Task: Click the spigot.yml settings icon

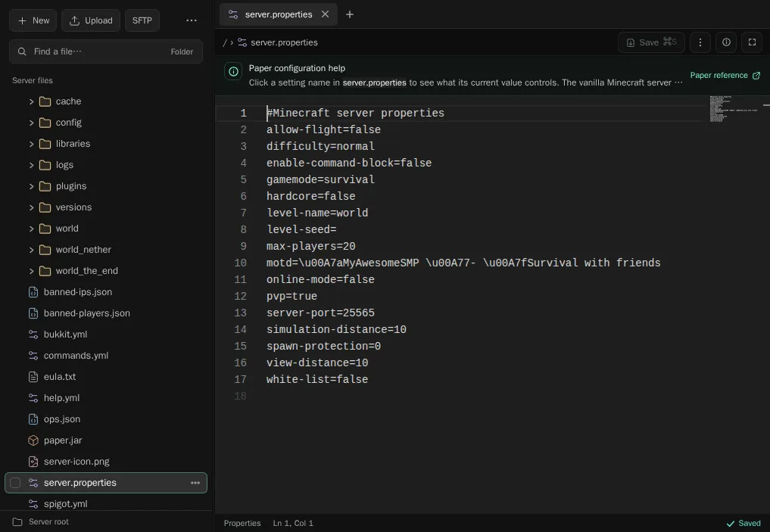Action: (x=33, y=504)
